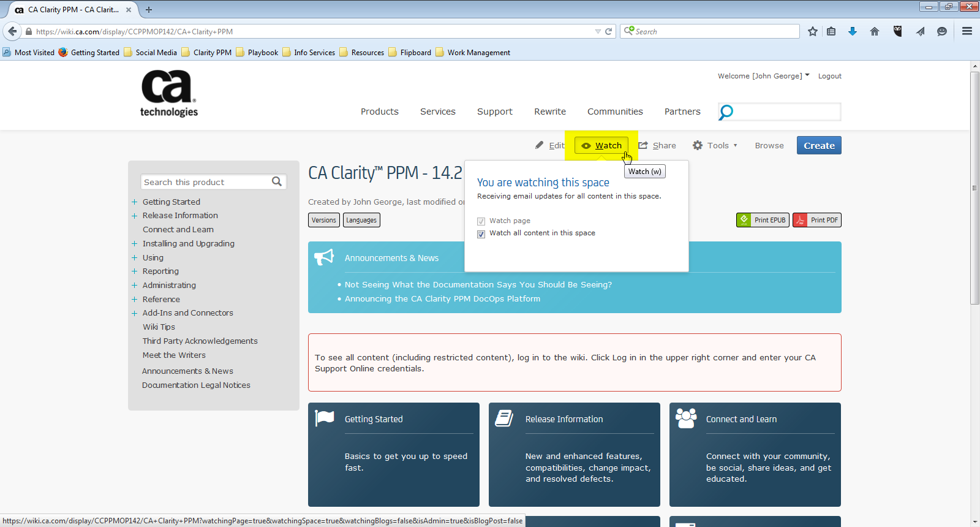980x527 pixels.
Task: Click the Getting Started flag icon
Action: 324,418
